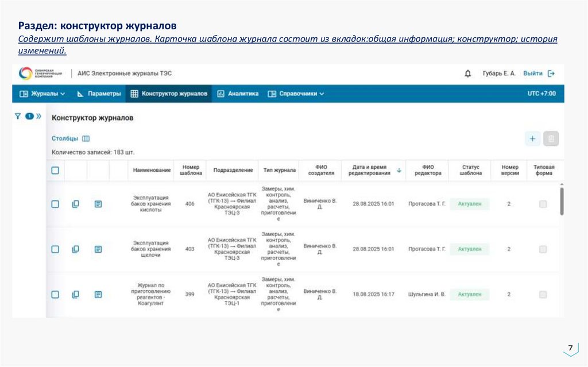The height and width of the screenshot is (367, 588).
Task: Open the card icon for template 406
Action: coord(98,204)
